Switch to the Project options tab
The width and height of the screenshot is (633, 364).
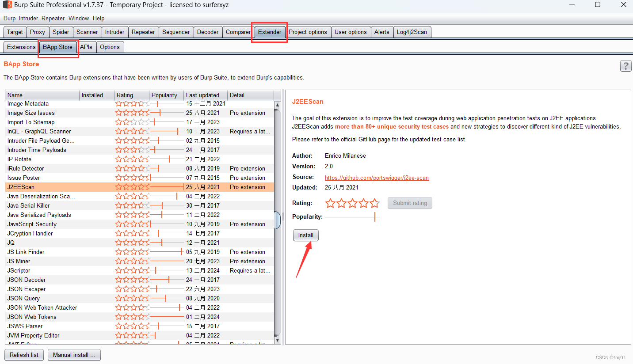308,32
